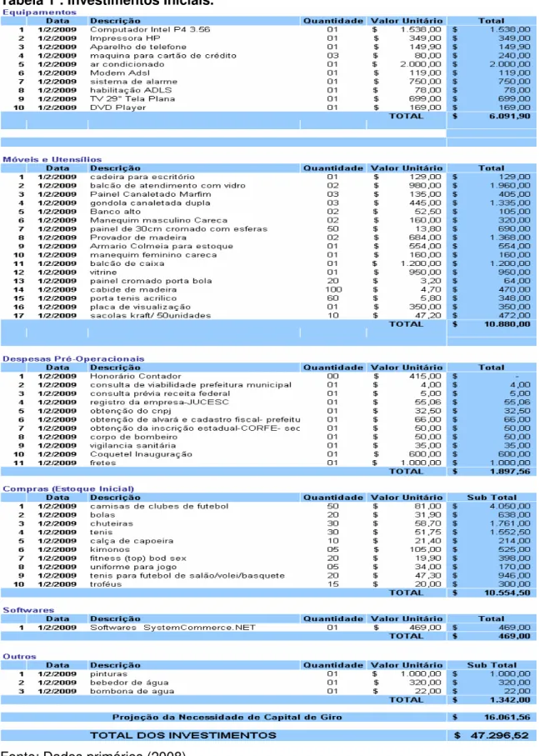Select 'TV 29" Tela Plana' cell
Viewport: 539px width, 756px height.
click(132, 99)
